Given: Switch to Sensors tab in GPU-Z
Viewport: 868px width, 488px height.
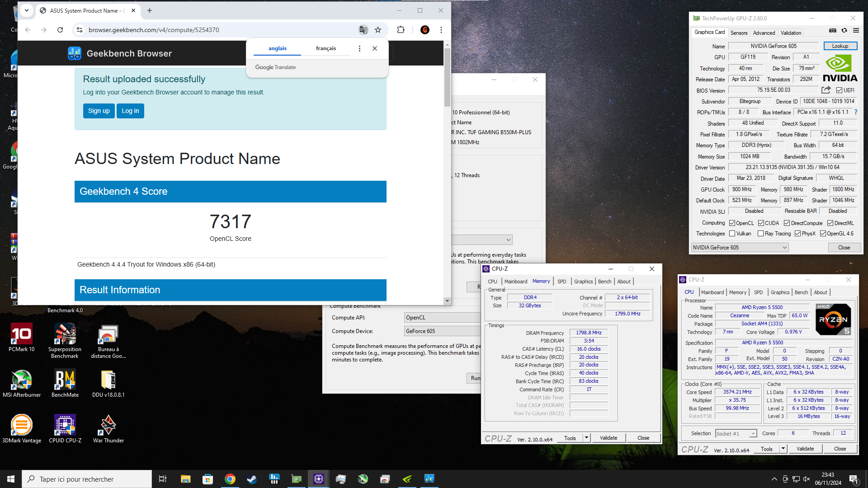Looking at the screenshot, I should pyautogui.click(x=739, y=33).
